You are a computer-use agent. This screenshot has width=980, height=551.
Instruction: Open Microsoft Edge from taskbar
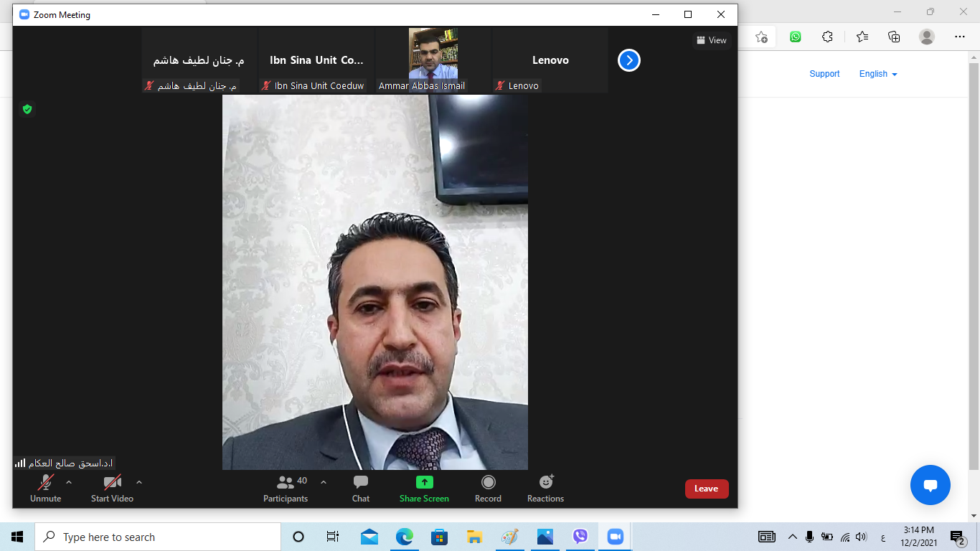405,537
